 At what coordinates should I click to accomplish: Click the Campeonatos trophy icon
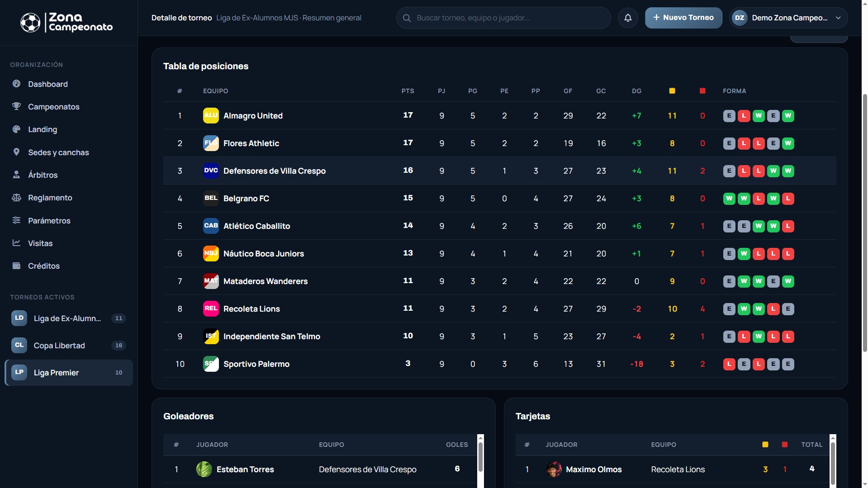[x=17, y=106]
